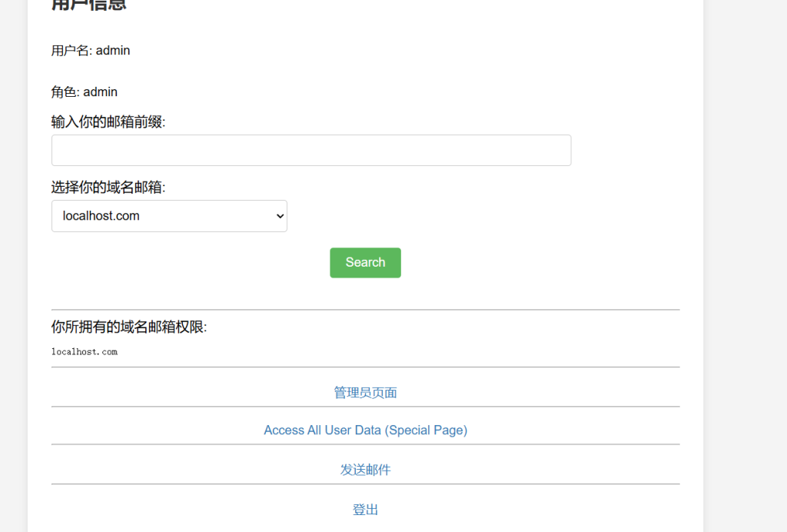
Task: Click the 用户名: admin text
Action: pyautogui.click(x=91, y=51)
